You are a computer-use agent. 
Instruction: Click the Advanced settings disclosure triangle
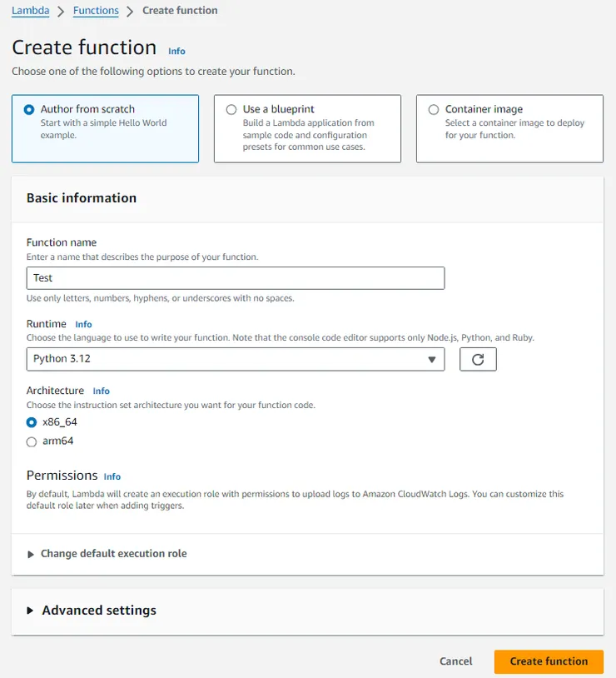tap(31, 611)
